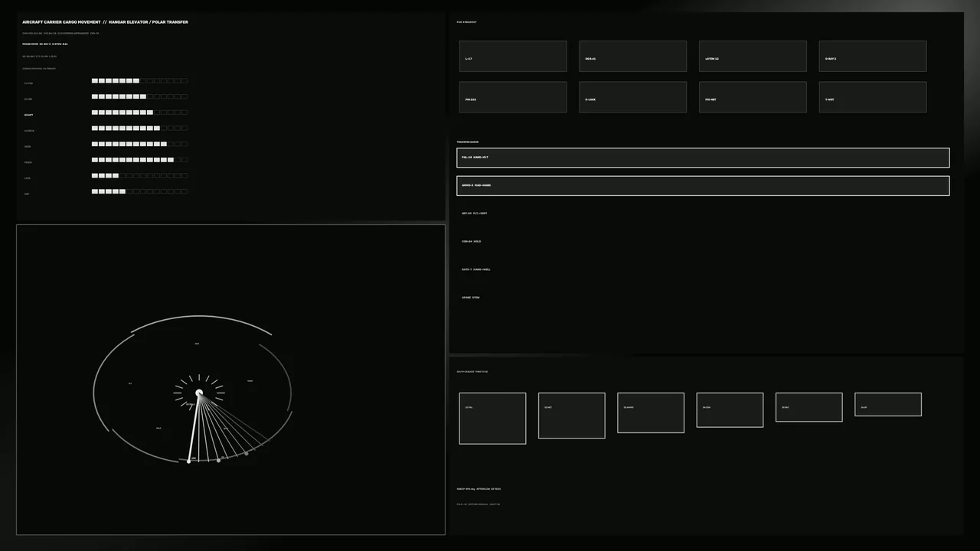Open the S6 SP cascade card
This screenshot has width=980, height=551.
coord(888,404)
